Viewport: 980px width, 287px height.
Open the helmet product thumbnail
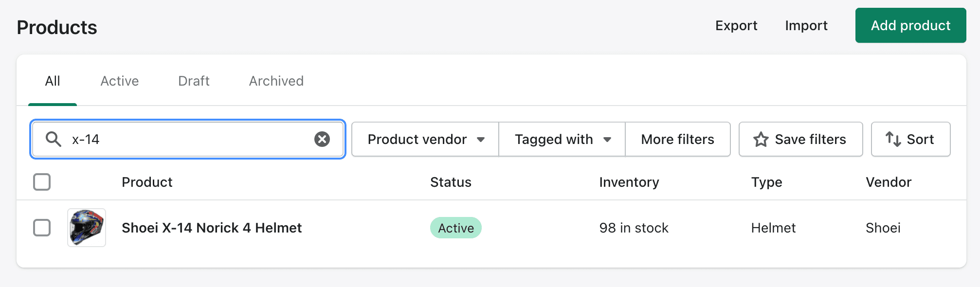87,228
